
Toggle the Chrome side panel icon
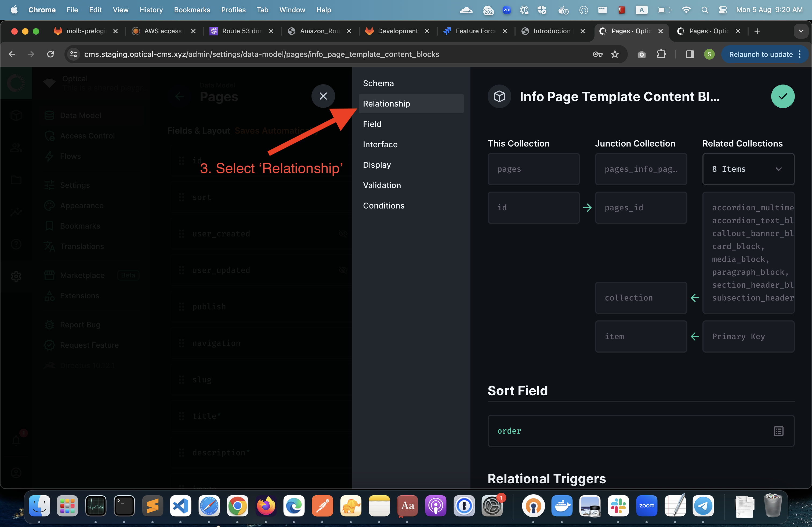point(690,54)
